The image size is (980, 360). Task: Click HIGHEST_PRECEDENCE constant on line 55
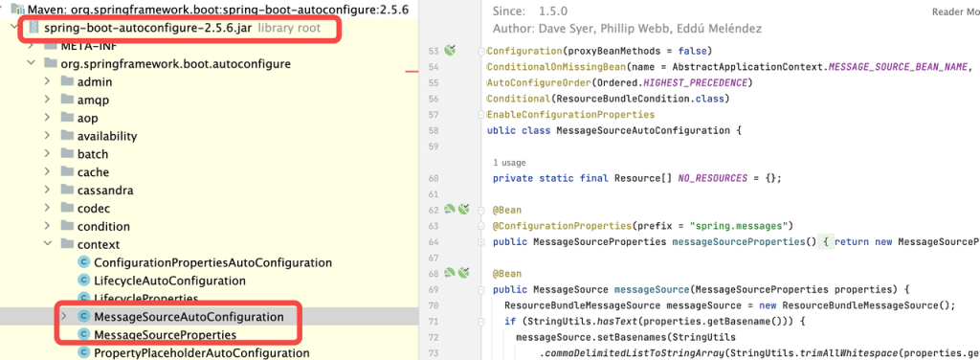(x=695, y=83)
